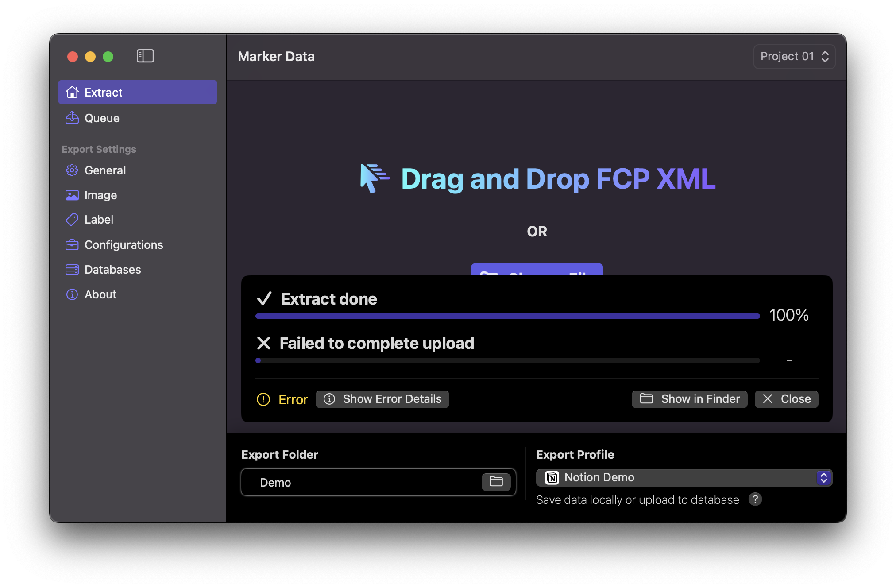Click the Export Folder browse icon
The image size is (896, 588).
(497, 481)
